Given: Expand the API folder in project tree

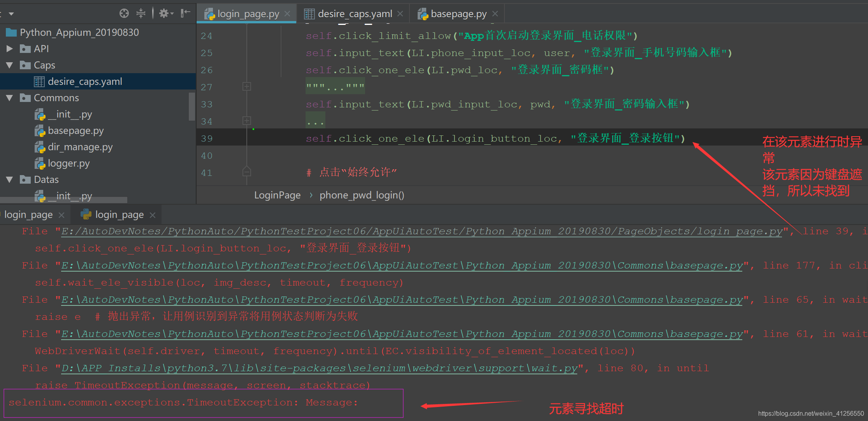Looking at the screenshot, I should [10, 49].
